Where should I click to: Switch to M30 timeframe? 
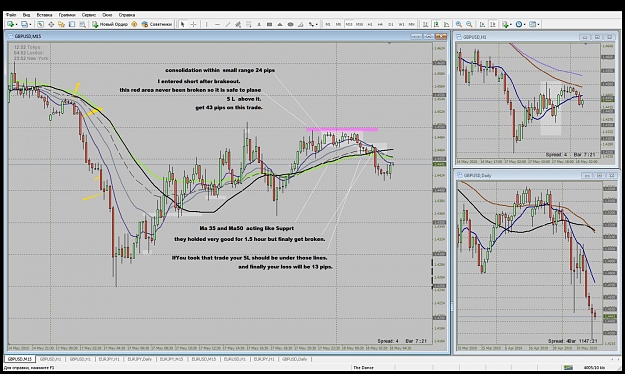point(359,24)
